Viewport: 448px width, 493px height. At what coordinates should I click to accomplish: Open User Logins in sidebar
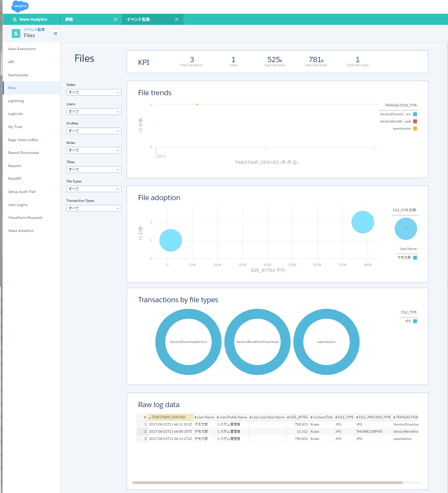[x=31, y=205]
